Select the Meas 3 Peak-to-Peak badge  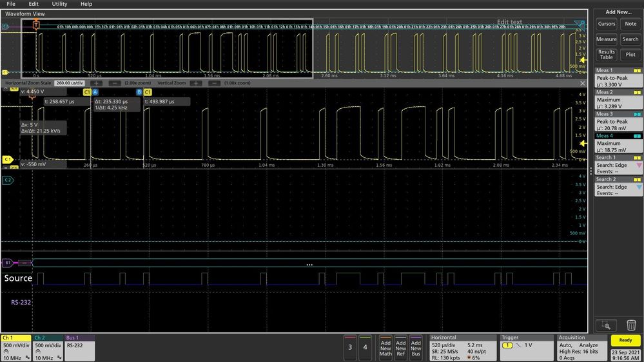(x=618, y=122)
